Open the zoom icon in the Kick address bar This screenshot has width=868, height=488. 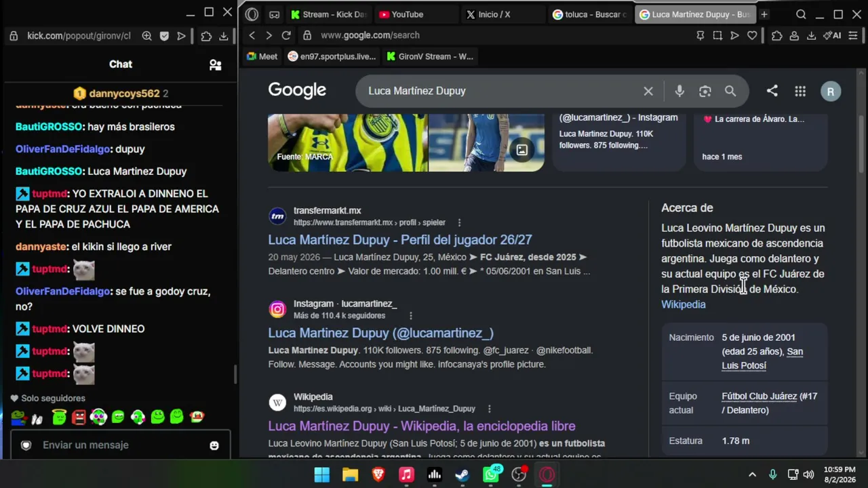(x=146, y=36)
